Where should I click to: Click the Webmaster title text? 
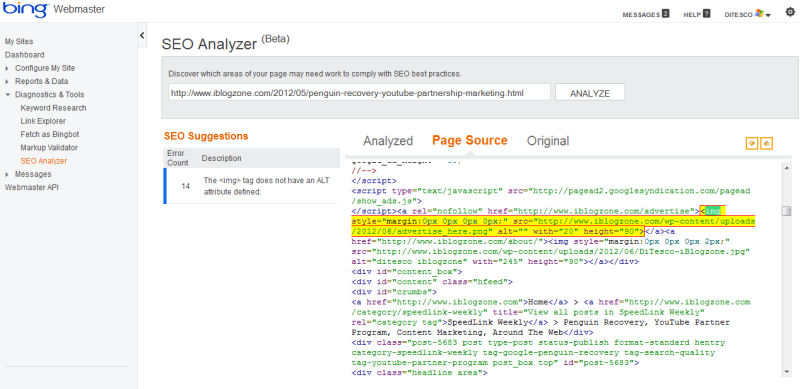point(79,9)
